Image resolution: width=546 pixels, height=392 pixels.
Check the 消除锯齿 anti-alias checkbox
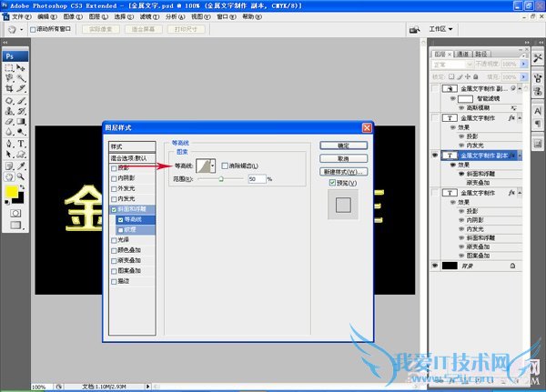[x=225, y=166]
